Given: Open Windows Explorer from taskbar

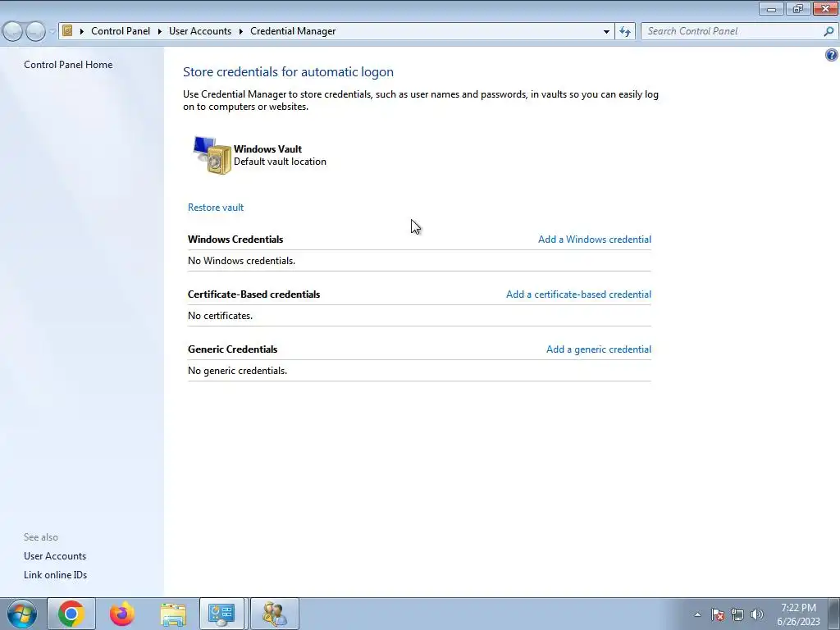Looking at the screenshot, I should [173, 614].
